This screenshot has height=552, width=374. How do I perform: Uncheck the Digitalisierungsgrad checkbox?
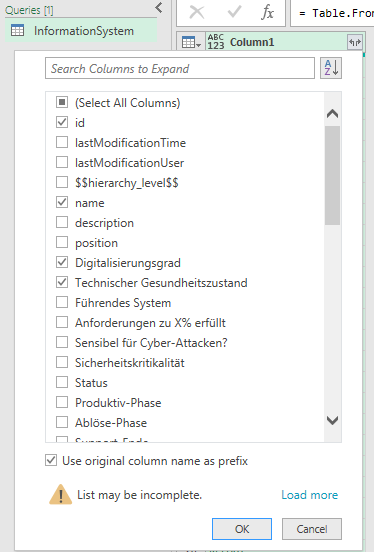[62, 263]
